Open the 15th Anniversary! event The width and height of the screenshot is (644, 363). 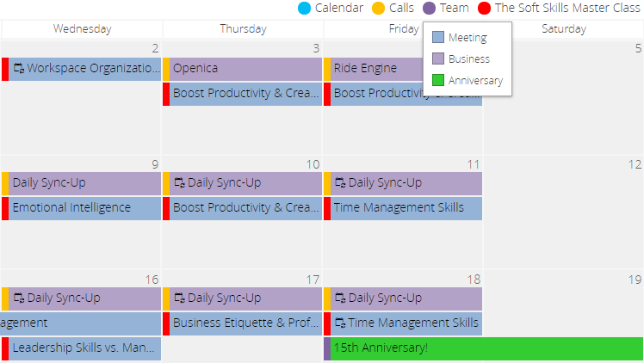[x=483, y=348]
